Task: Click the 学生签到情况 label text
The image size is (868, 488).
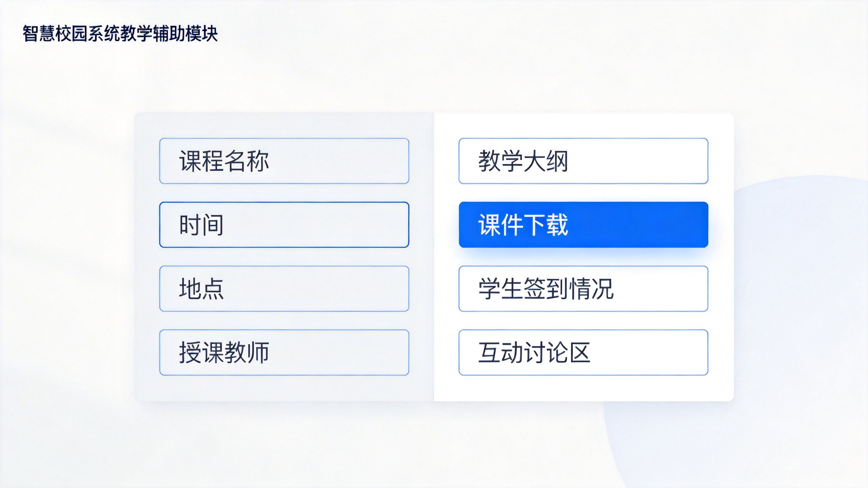Action: tap(546, 290)
